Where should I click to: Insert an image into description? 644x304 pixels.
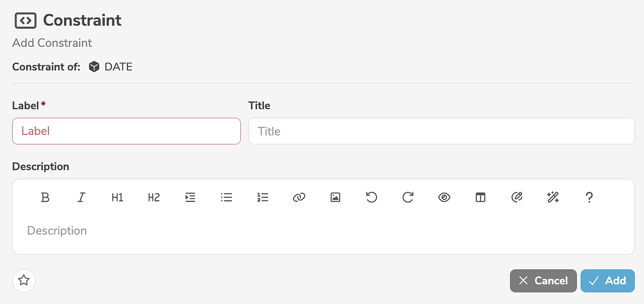[335, 198]
